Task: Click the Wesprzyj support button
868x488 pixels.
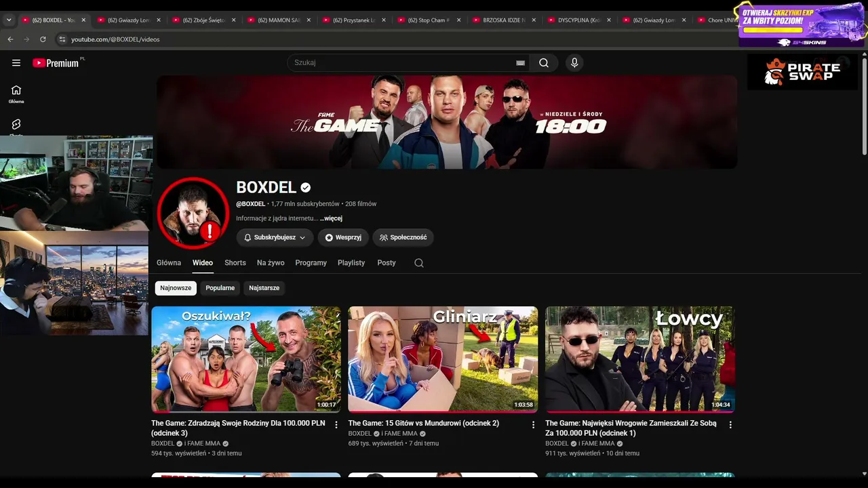Action: [x=343, y=238]
